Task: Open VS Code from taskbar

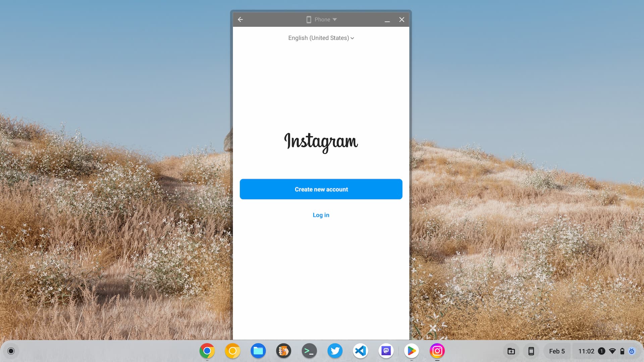Action: click(x=360, y=351)
